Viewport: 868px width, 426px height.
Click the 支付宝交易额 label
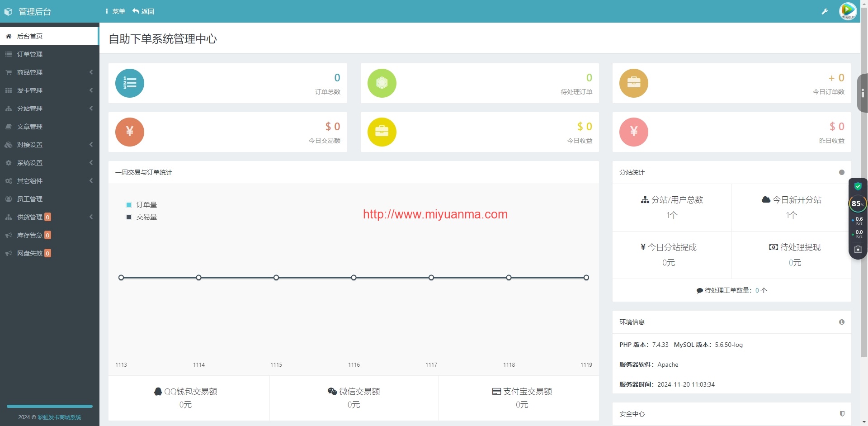pyautogui.click(x=522, y=392)
